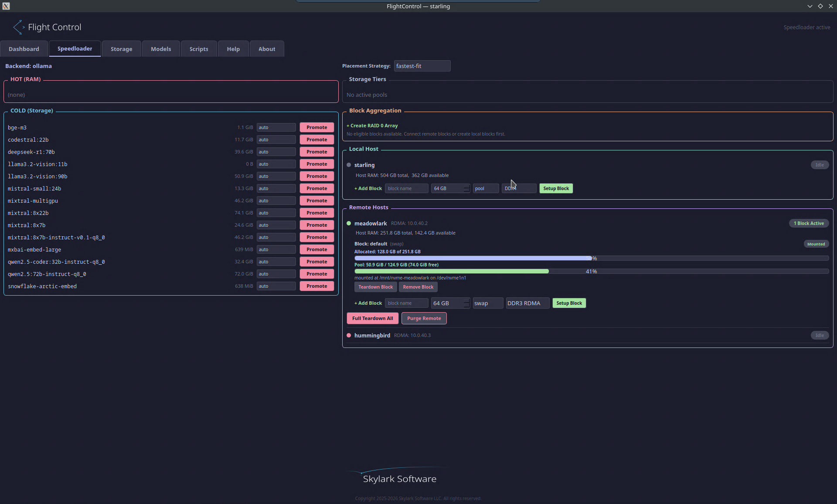
Task: Click the green status dot beside meadowlark
Action: (x=349, y=223)
